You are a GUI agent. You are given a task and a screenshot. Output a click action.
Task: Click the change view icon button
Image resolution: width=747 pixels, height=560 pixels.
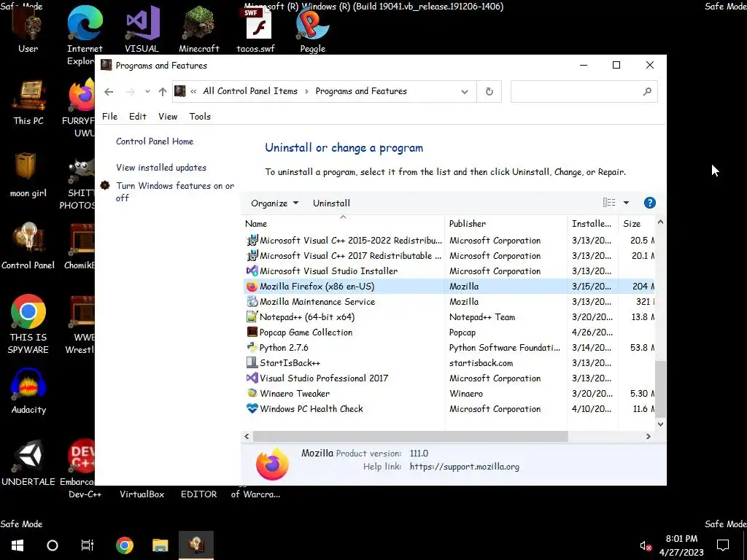pyautogui.click(x=609, y=203)
